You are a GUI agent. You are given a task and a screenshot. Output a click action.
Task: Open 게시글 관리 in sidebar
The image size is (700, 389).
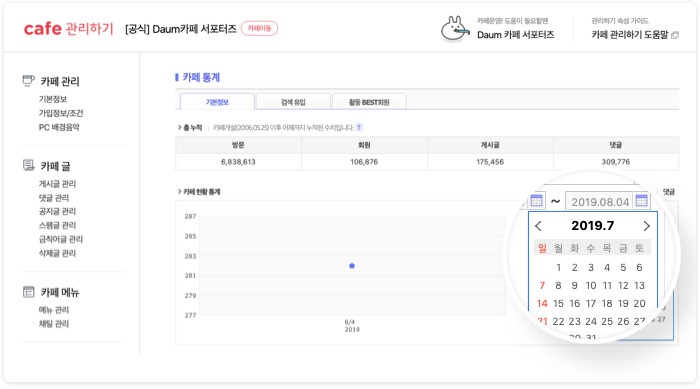57,184
